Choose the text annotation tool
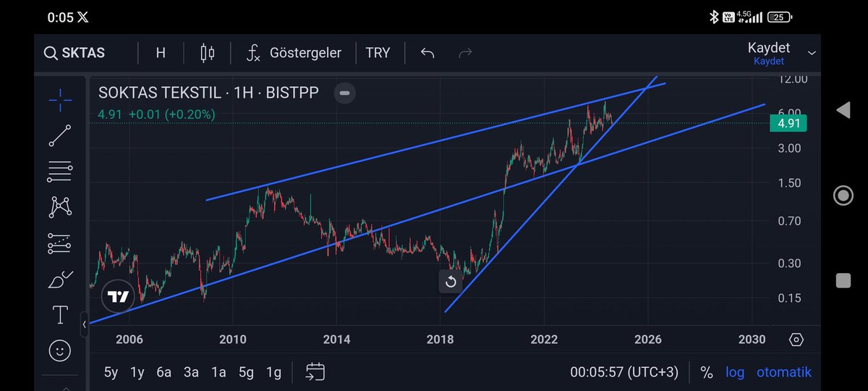Screen dimensions: 868x391 (x=60, y=315)
